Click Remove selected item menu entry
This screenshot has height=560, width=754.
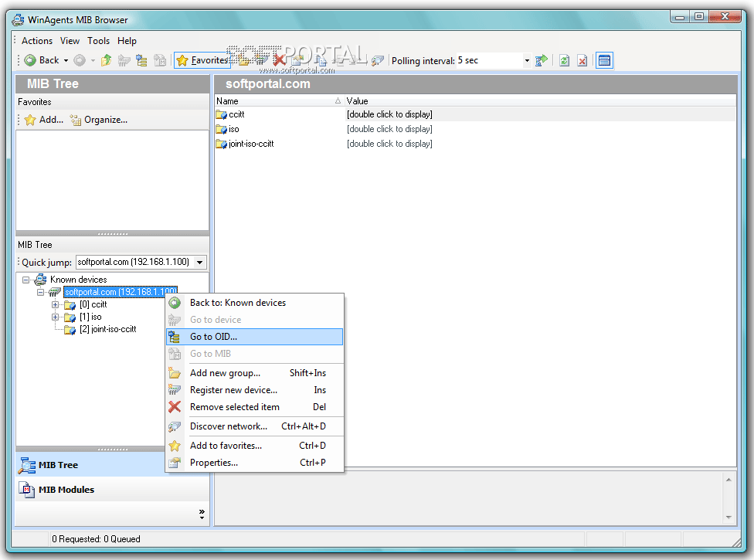(254, 406)
